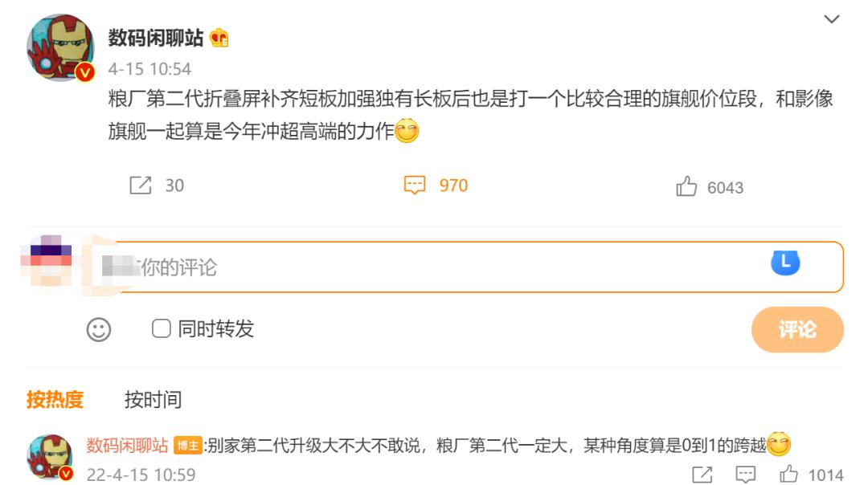Sort comments with 按热度 tab
Screen dimensions: 868x485
[55, 399]
